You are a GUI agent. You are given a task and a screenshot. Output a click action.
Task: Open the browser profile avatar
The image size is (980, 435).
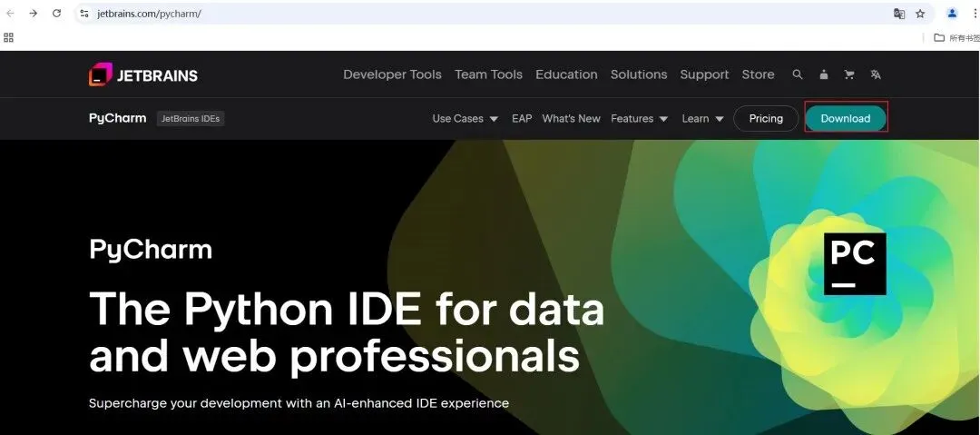952,13
